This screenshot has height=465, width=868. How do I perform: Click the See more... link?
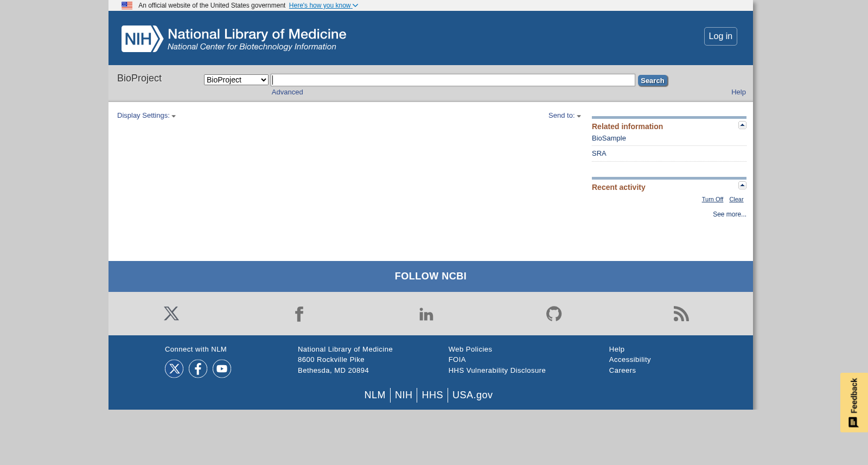730,214
